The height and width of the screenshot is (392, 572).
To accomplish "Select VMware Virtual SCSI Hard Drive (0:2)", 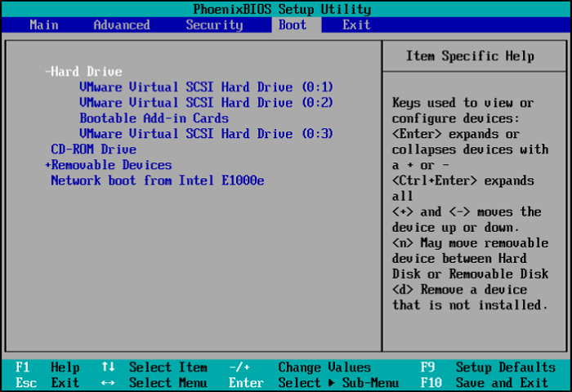I will click(206, 103).
